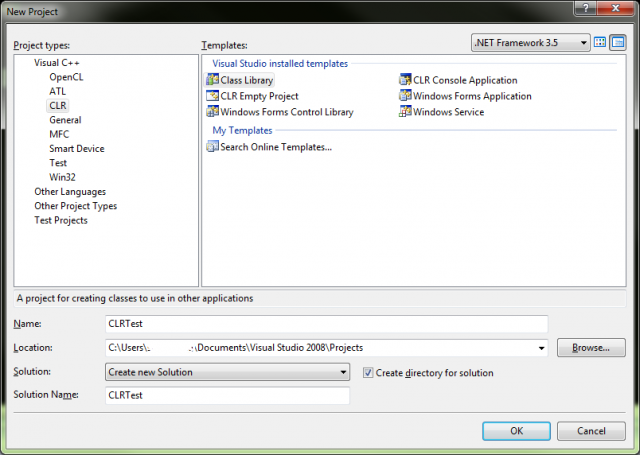Click Windows Forms Application label text
640x455 pixels.
point(472,96)
